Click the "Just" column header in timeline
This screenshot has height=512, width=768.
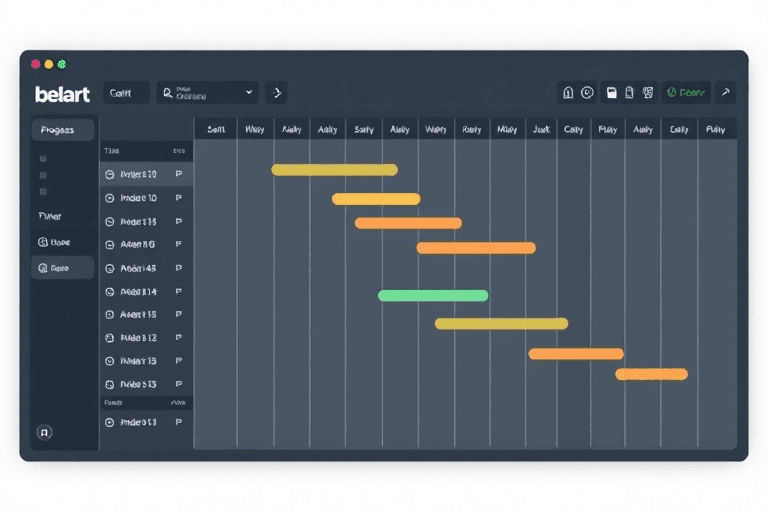coord(541,129)
